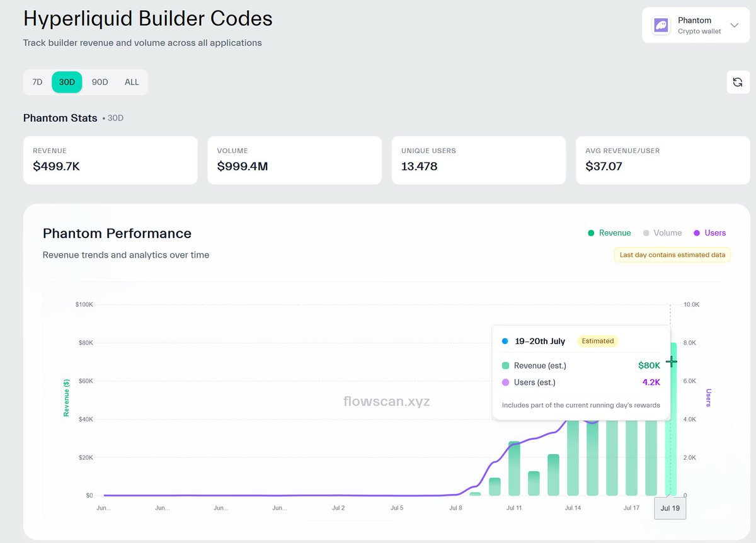The width and height of the screenshot is (756, 543).
Task: Click the 10.0K users axis label
Action: click(691, 304)
